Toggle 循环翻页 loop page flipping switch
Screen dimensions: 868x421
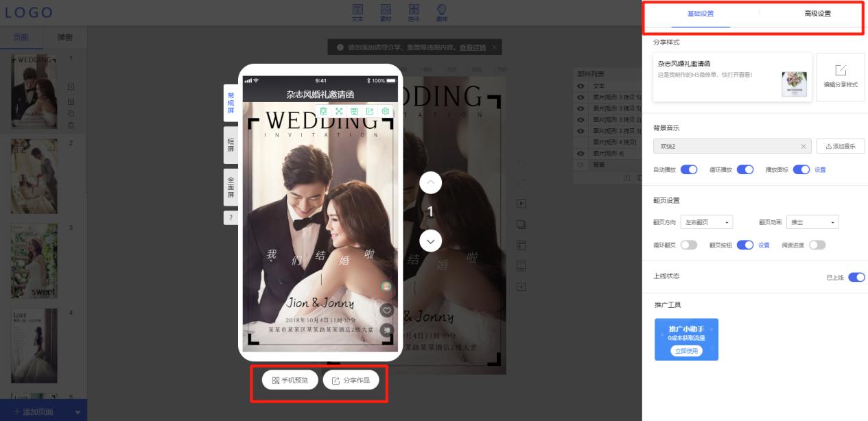coord(689,245)
